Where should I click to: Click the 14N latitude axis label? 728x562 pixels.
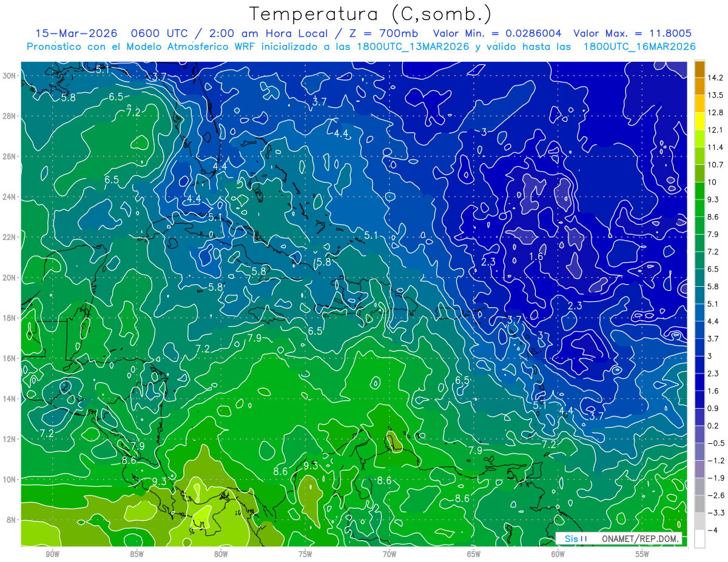(9, 399)
